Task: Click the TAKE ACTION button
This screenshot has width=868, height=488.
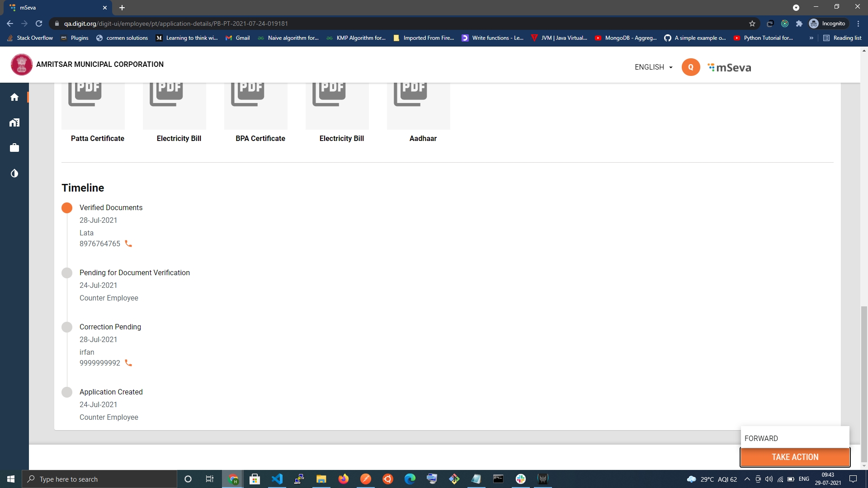Action: tap(795, 457)
